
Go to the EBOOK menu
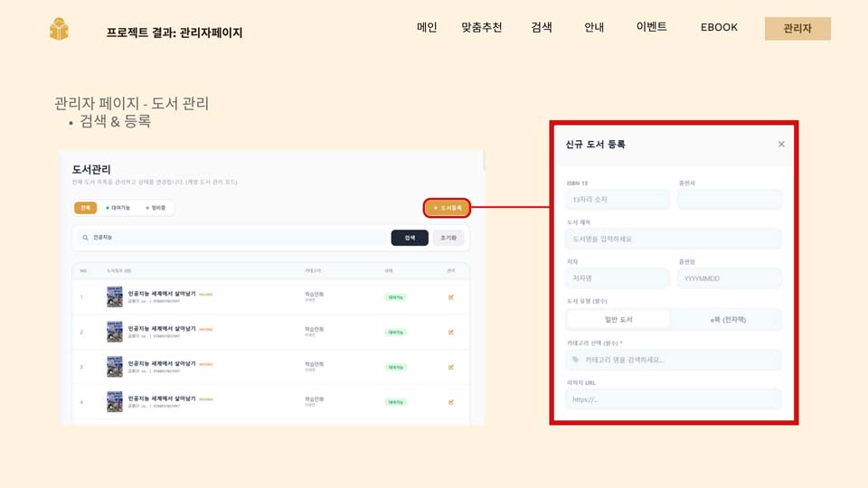(719, 27)
